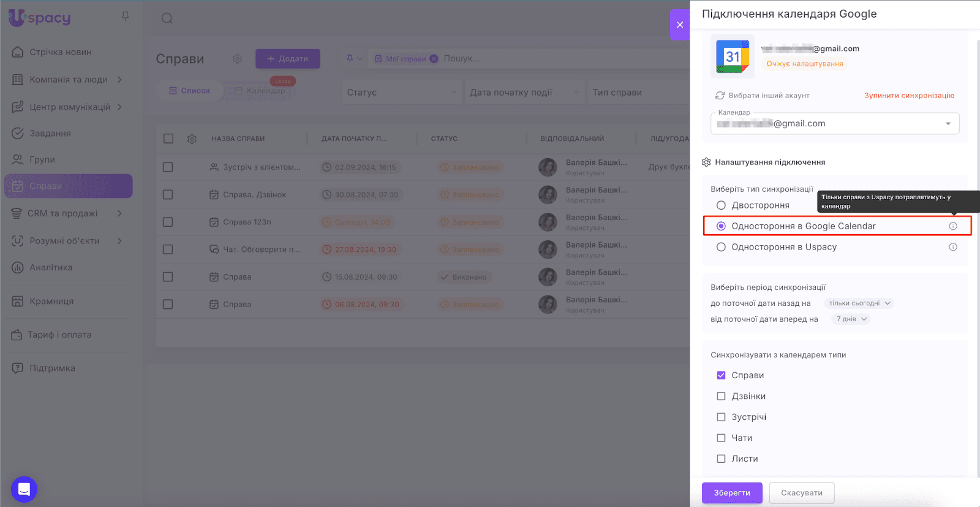The image size is (980, 507).
Task: Select Одностороння в Uspacy radio button
Action: point(721,247)
